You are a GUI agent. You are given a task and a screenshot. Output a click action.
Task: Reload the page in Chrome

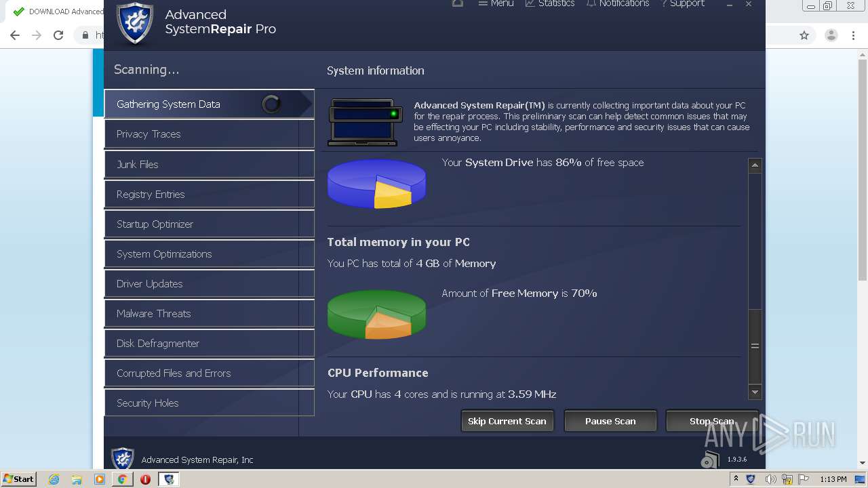click(x=58, y=35)
